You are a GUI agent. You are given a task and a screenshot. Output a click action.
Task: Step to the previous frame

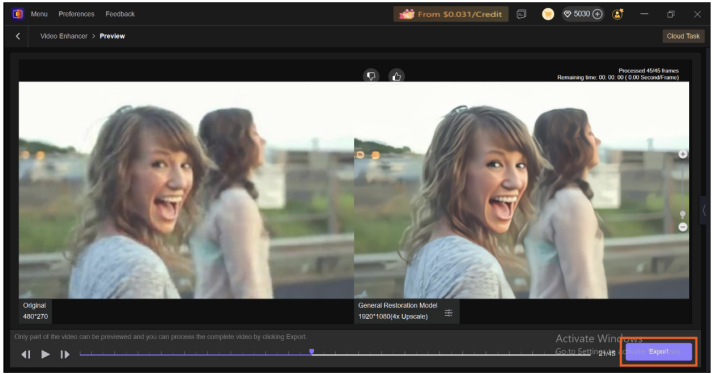click(26, 354)
